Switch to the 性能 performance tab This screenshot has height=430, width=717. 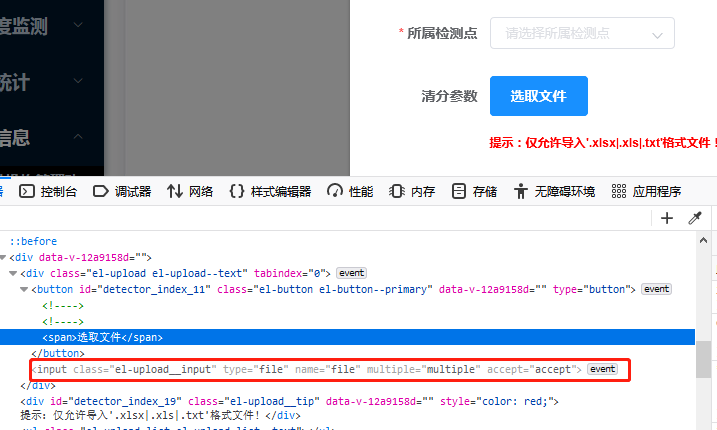(350, 191)
